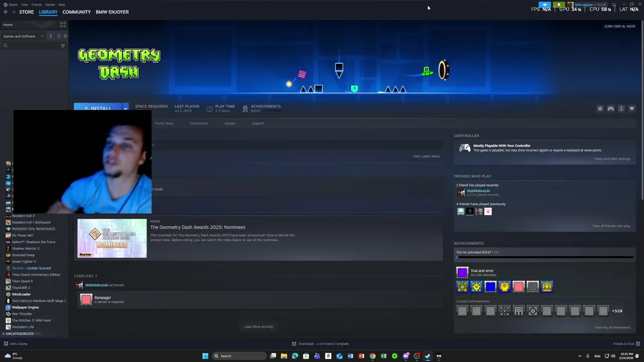Click View controller settings link

click(612, 159)
